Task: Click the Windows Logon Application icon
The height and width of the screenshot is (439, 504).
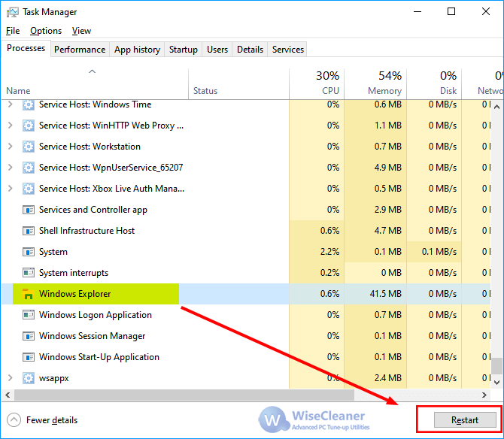Action: coord(29,315)
